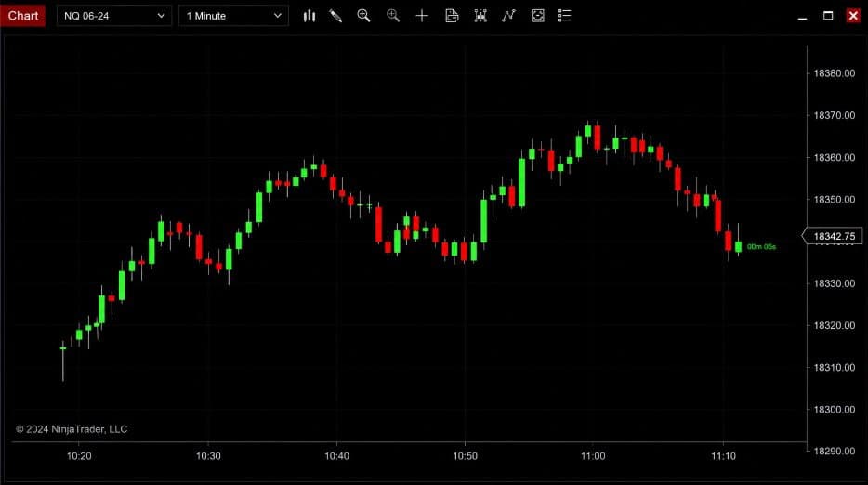
Task: Open the bar type selector icon
Action: [309, 16]
